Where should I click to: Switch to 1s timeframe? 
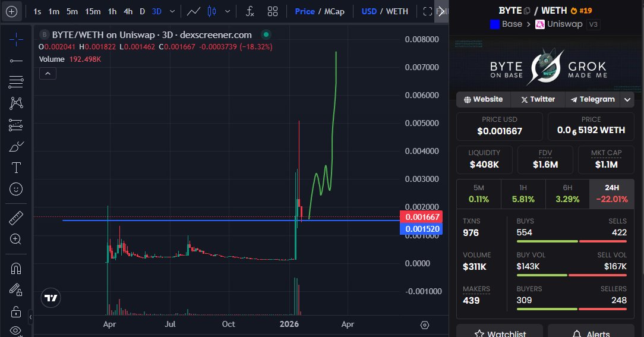pos(37,11)
